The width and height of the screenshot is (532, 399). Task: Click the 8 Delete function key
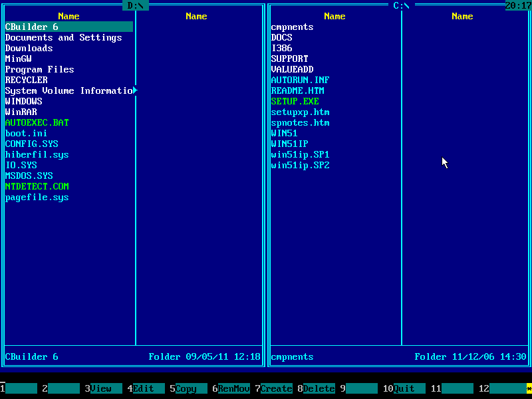317,388
